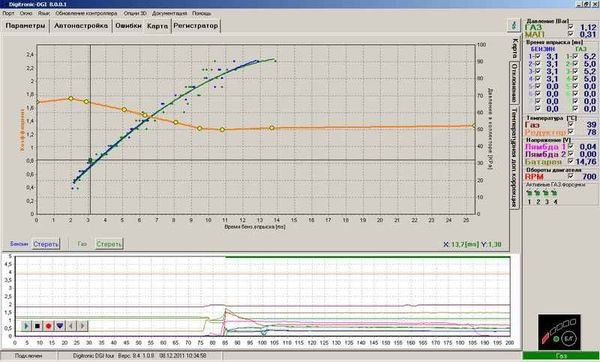Select the vertical Карта side tab
Image resolution: width=600 pixels, height=362 pixels.
point(515,47)
